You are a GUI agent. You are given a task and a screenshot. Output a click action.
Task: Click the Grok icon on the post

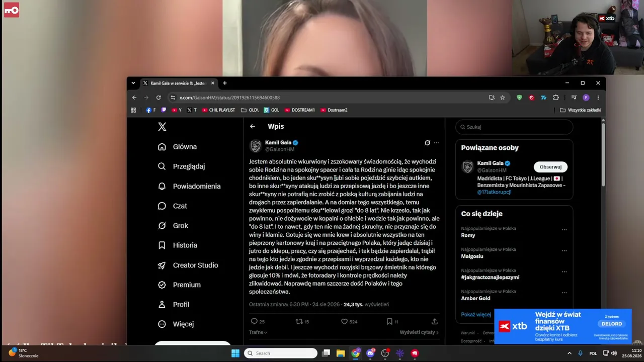click(x=427, y=143)
